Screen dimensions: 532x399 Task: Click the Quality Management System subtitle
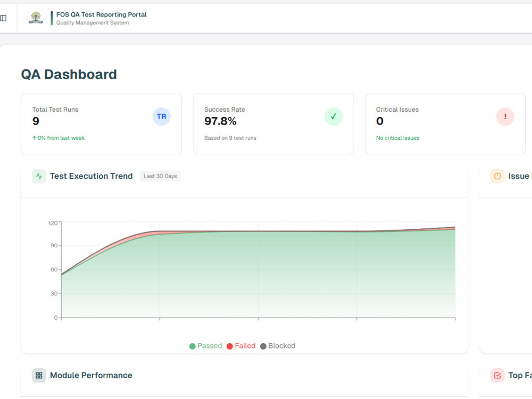point(93,23)
